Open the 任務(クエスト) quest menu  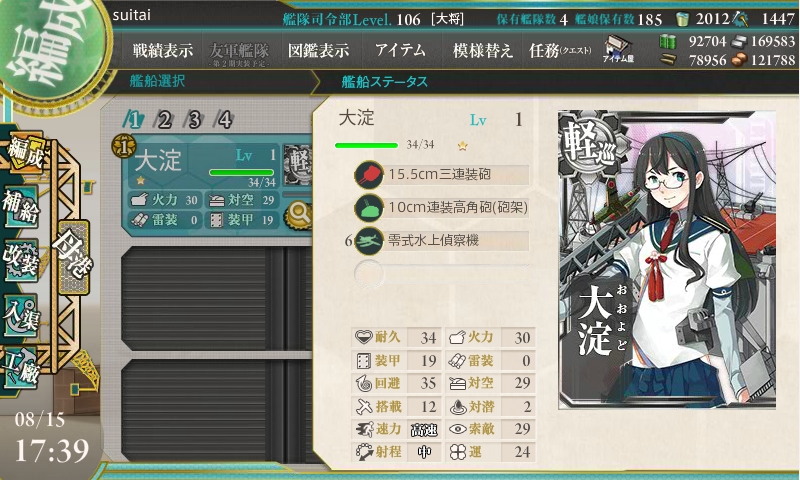click(560, 50)
